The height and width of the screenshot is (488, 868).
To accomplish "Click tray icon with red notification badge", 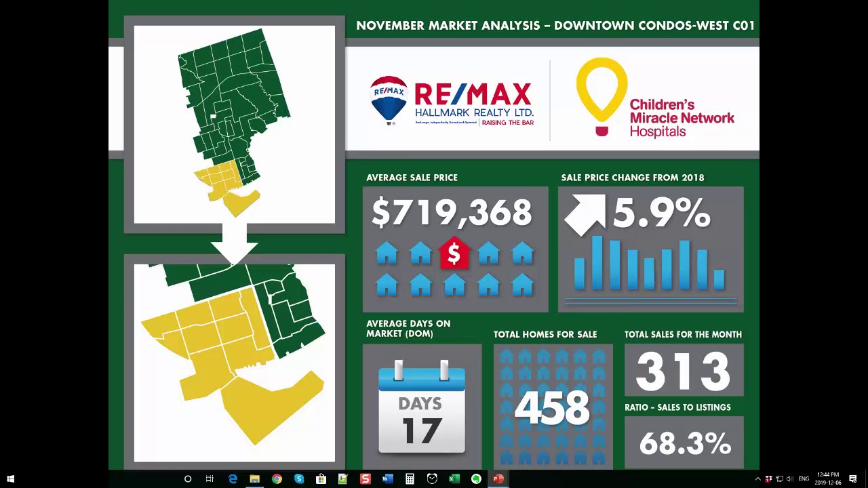I will click(768, 479).
